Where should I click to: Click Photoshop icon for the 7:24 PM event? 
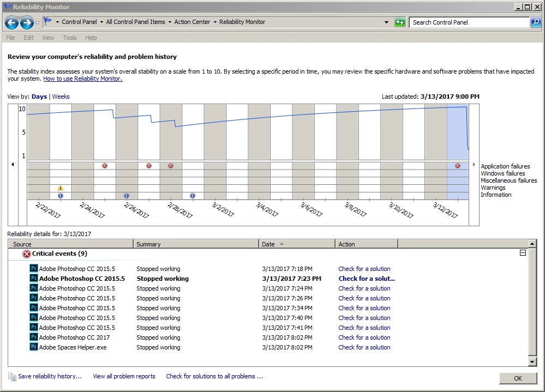tap(34, 288)
